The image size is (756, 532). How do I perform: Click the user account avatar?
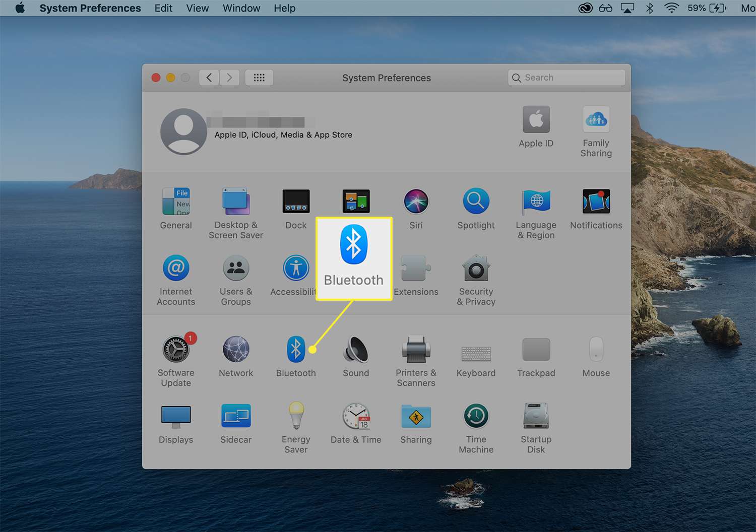[183, 131]
